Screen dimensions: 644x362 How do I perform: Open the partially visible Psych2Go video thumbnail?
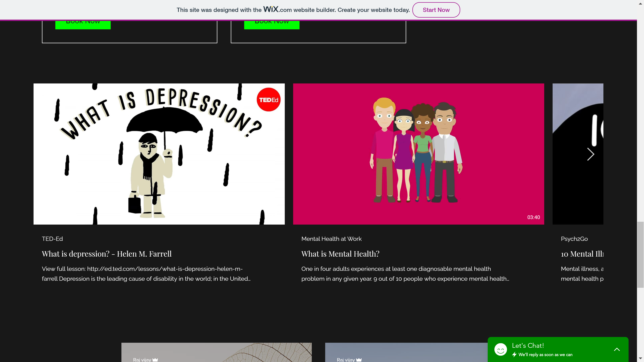(578, 154)
